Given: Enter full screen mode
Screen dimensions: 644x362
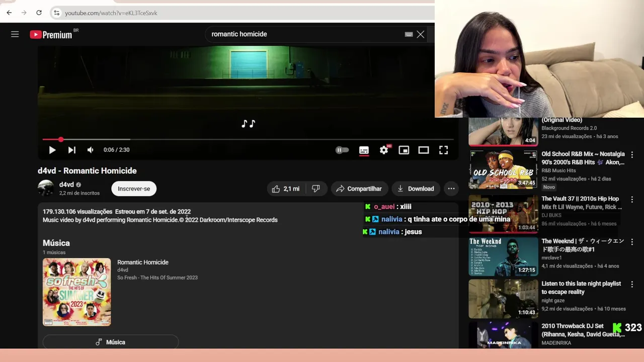Looking at the screenshot, I should pyautogui.click(x=443, y=150).
